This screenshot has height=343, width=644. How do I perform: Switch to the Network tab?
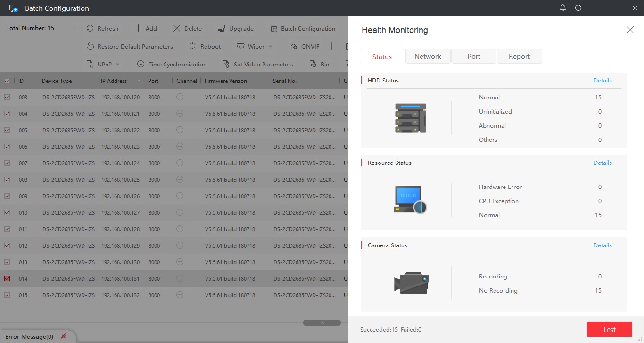[428, 56]
